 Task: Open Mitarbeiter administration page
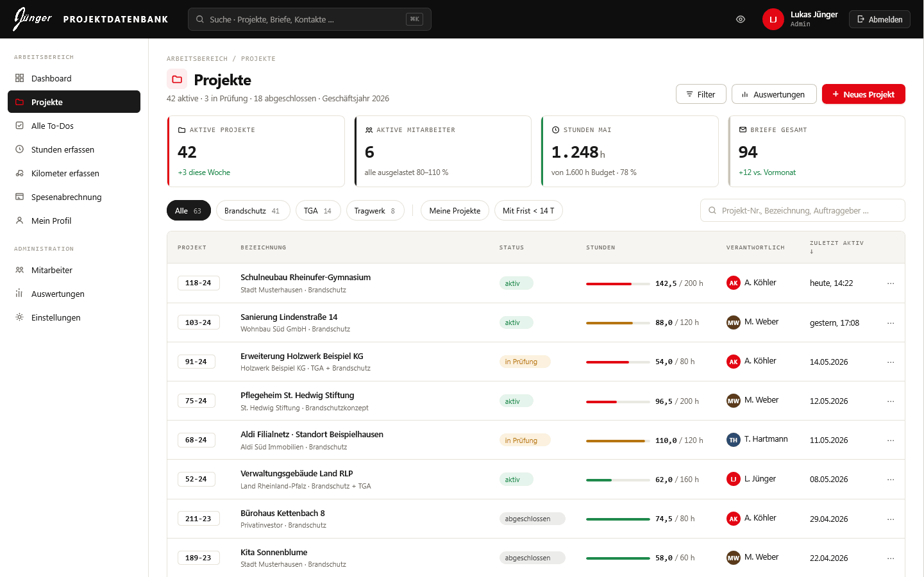74,270
